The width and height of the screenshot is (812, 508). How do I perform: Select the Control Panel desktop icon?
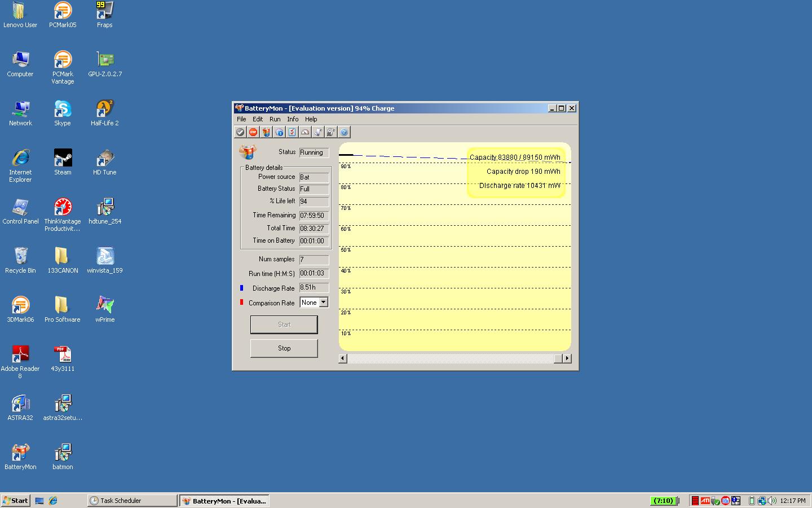(20, 212)
